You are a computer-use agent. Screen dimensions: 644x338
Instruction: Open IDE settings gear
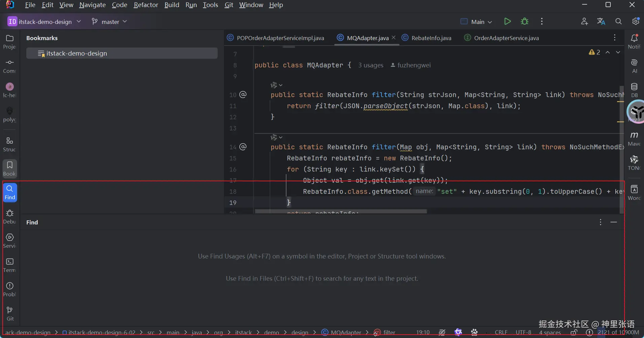click(636, 22)
